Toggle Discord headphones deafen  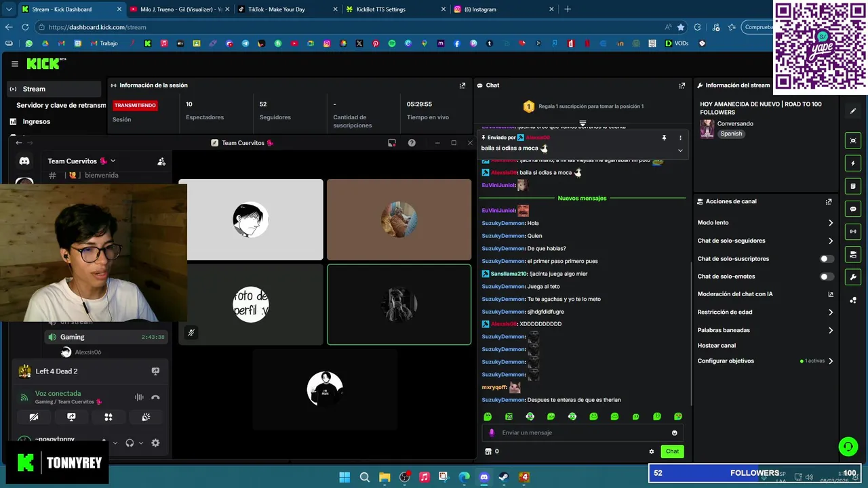130,443
